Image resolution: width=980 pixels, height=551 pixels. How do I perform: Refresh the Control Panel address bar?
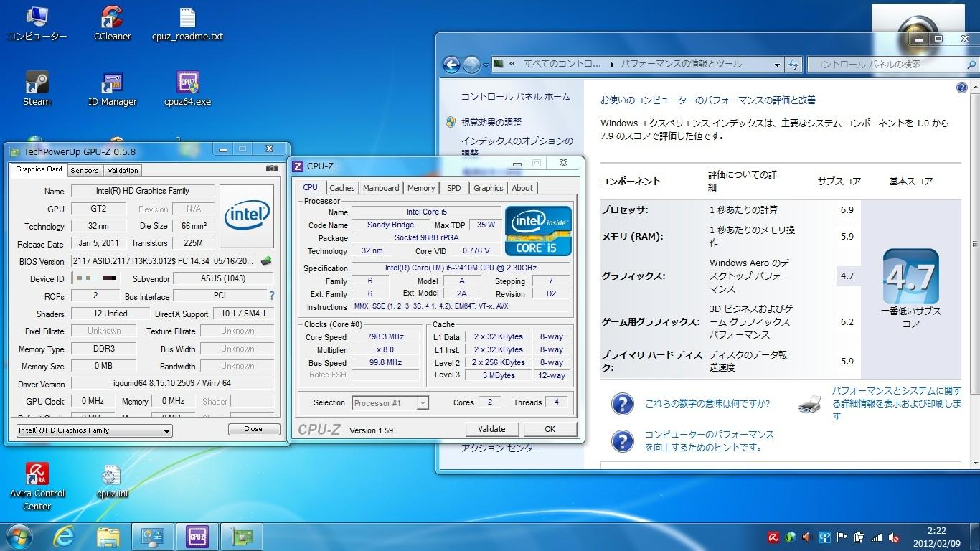coord(793,65)
